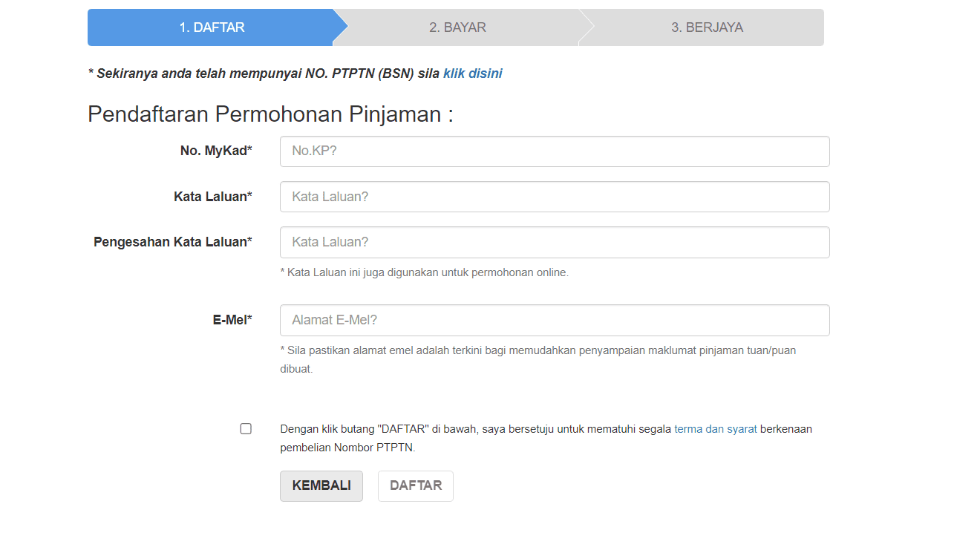Tick the terms agreement checkbox
980x553 pixels.
point(246,428)
